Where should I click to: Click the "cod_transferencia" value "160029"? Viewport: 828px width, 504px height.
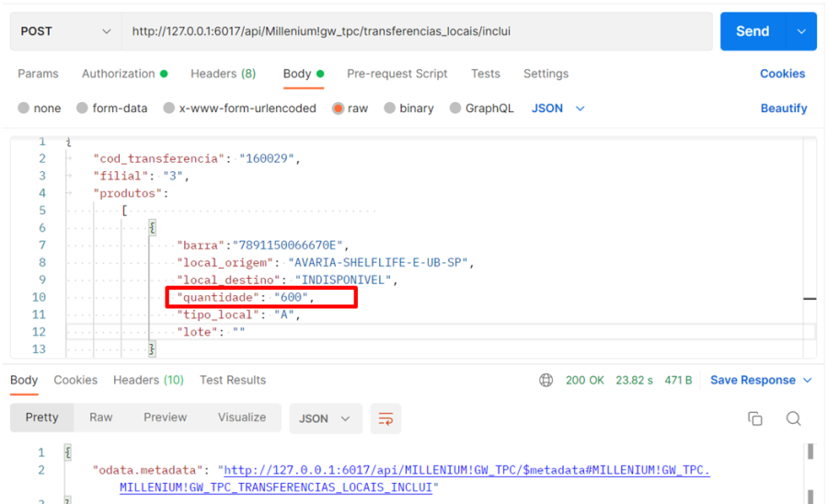(x=267, y=158)
